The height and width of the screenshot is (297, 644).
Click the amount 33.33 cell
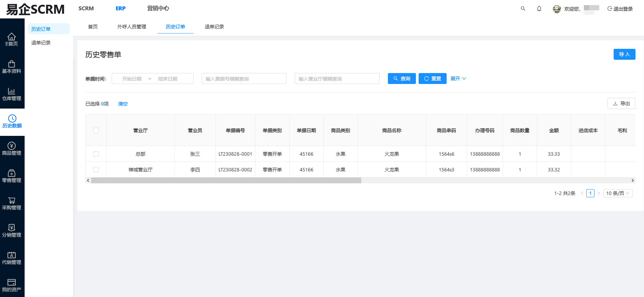(554, 154)
